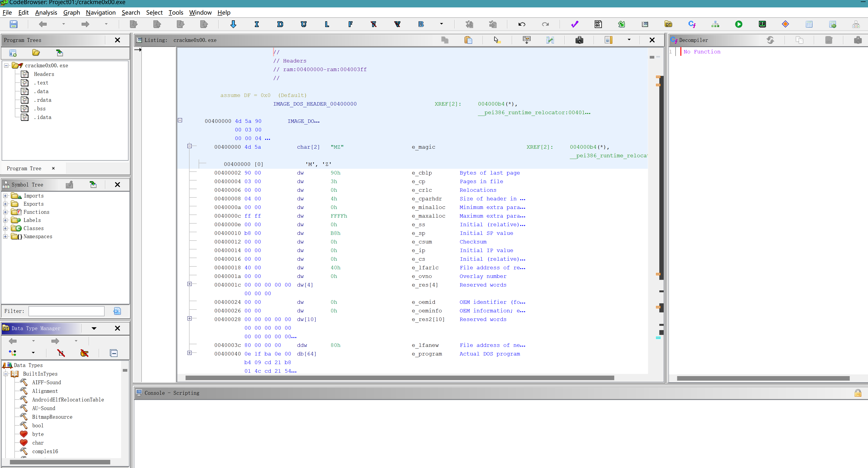Click the Decompiler refresh icon
Image resolution: width=868 pixels, height=468 pixels.
tap(770, 40)
